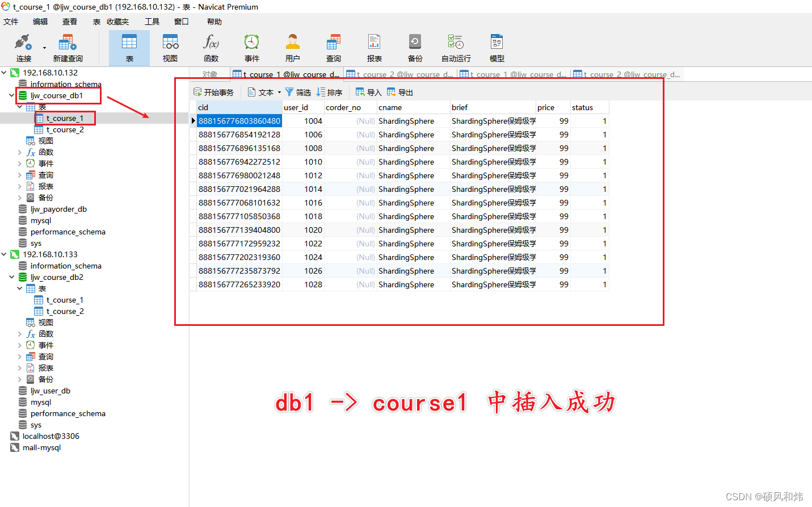Click the 导入 import button
Viewport: 812px width, 507px height.
[x=368, y=92]
